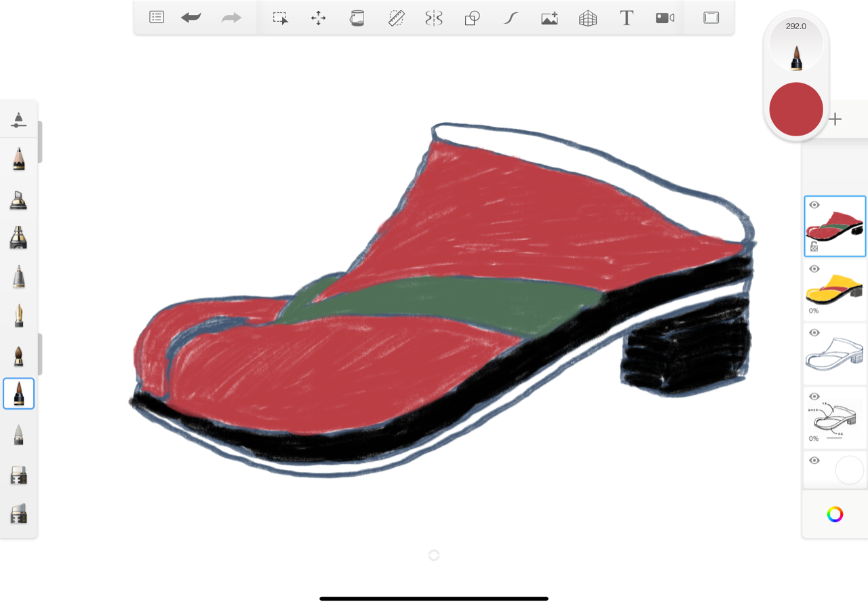Import an image with the picture icon

pos(549,18)
